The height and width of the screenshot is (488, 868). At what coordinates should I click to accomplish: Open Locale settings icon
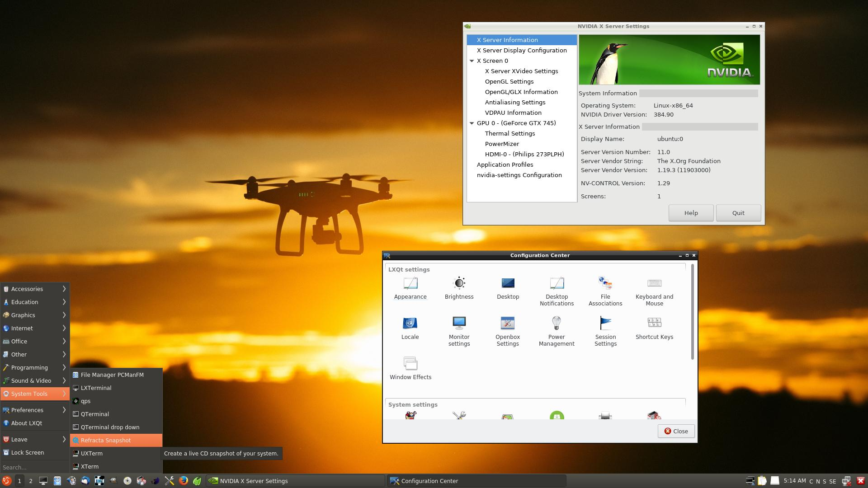click(x=410, y=328)
